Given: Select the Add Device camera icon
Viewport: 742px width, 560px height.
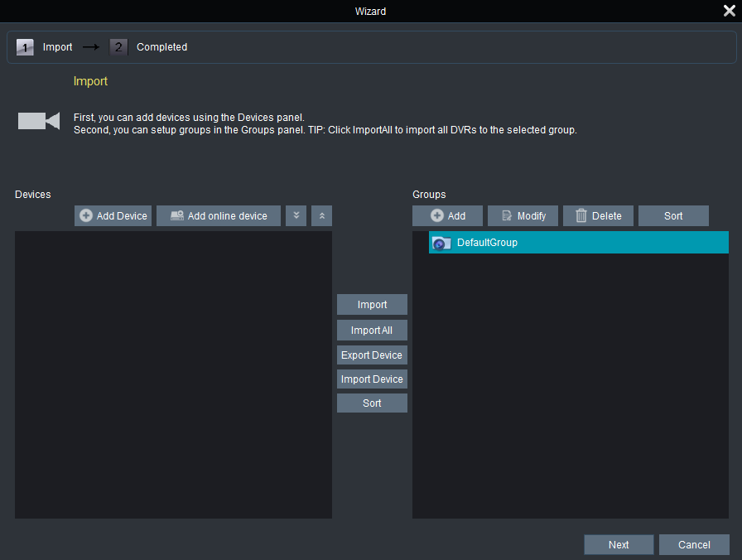Looking at the screenshot, I should [86, 215].
